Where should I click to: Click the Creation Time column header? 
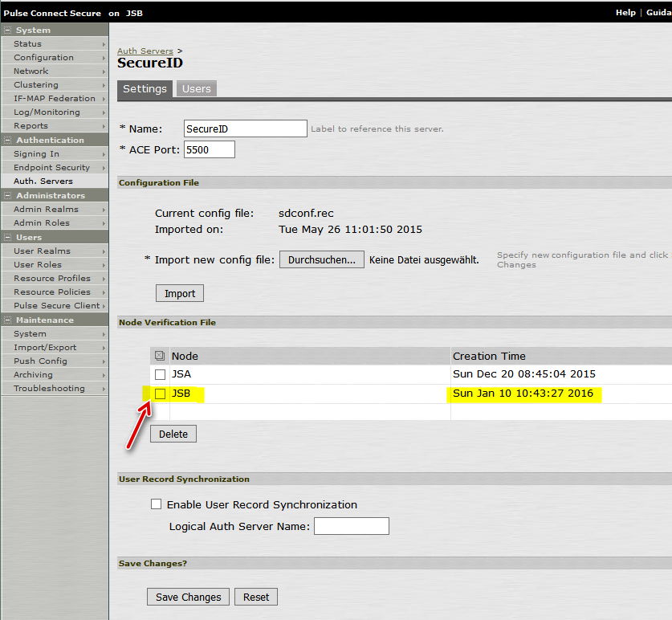[x=489, y=356]
